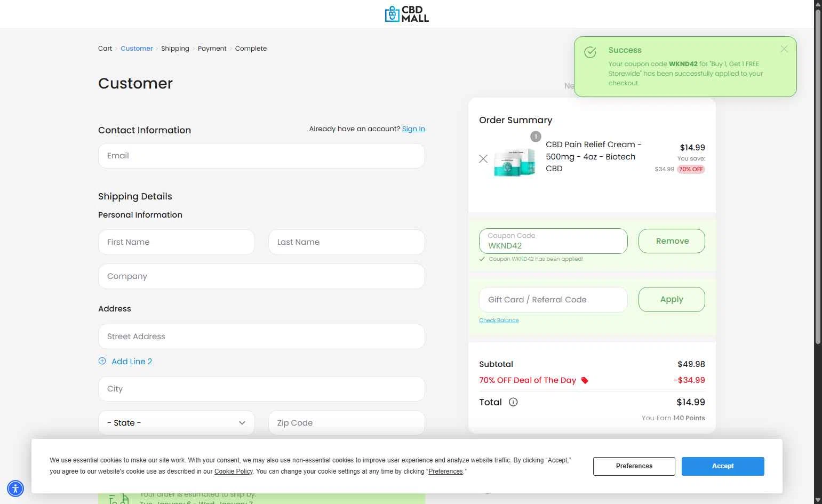Open cookie Preferences button
This screenshot has width=822, height=504.
tap(634, 466)
